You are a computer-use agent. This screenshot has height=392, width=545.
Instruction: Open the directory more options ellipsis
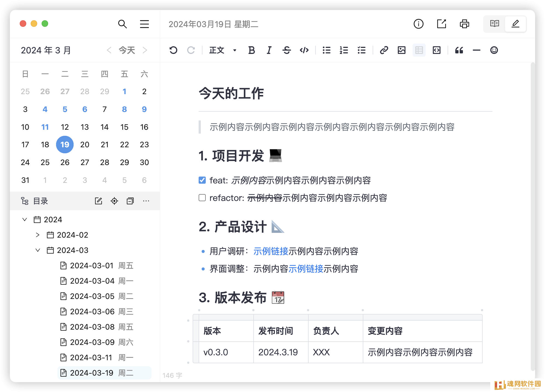point(146,201)
